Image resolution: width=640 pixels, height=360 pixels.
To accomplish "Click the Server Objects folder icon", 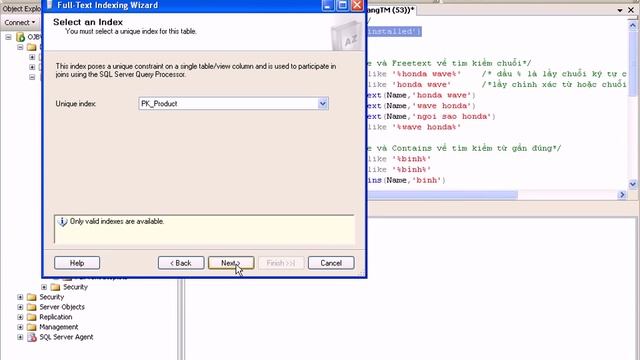I will click(31, 307).
